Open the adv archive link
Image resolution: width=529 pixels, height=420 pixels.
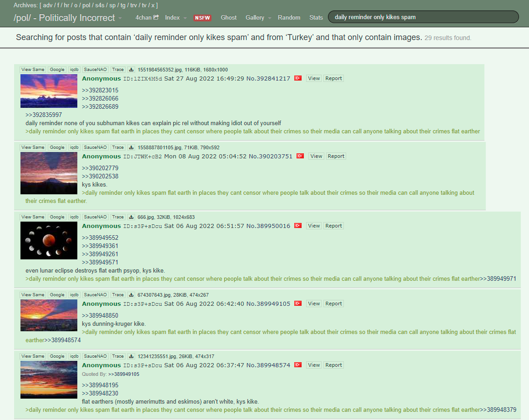tap(48, 5)
